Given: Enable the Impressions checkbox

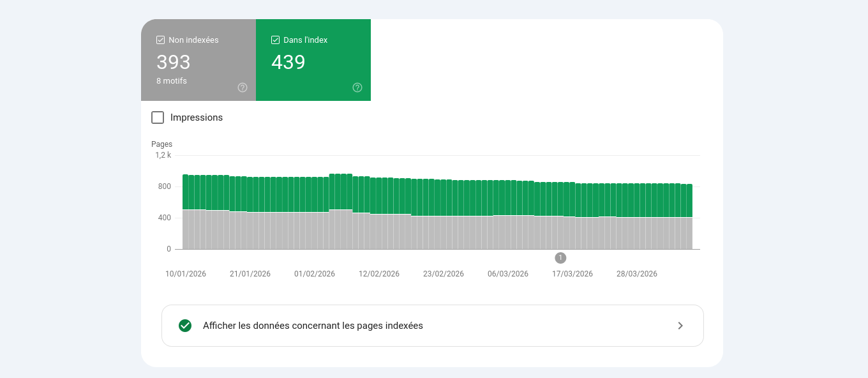Looking at the screenshot, I should click(158, 117).
